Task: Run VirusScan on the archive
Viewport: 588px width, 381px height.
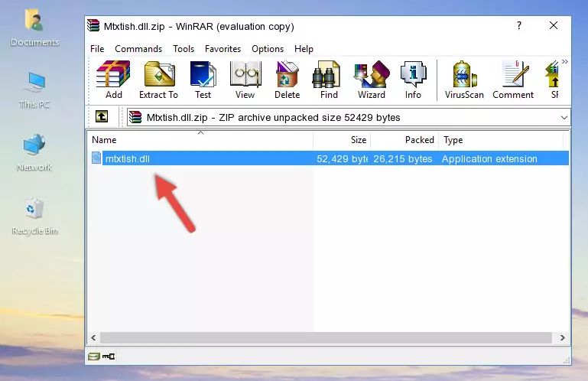Action: tap(464, 80)
